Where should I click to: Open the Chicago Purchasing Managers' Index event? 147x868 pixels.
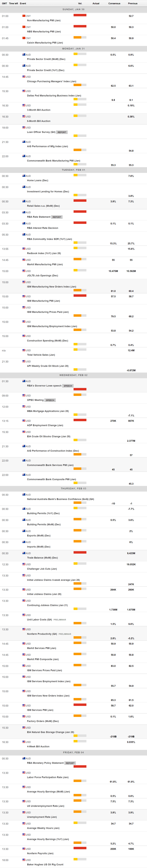[51, 81]
